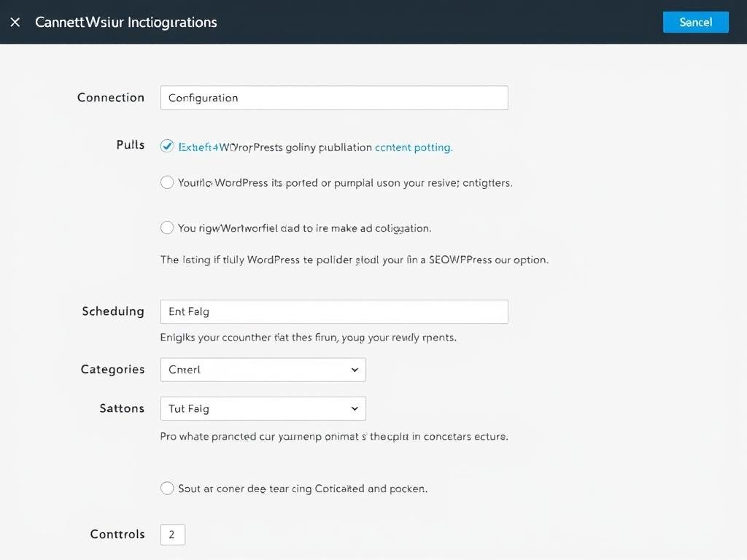Viewport: 747px width, 560px height.
Task: Expand the Sattons dropdown showing "Tut Falg"
Action: click(263, 408)
